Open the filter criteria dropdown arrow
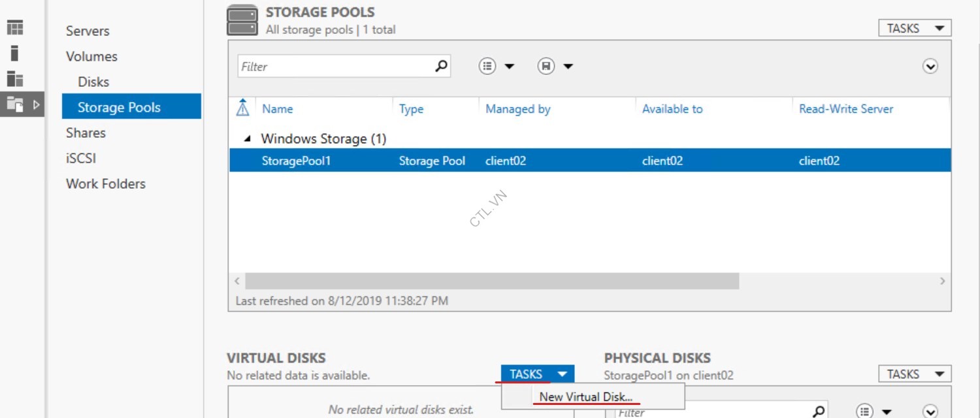This screenshot has width=980, height=418. pos(510,66)
